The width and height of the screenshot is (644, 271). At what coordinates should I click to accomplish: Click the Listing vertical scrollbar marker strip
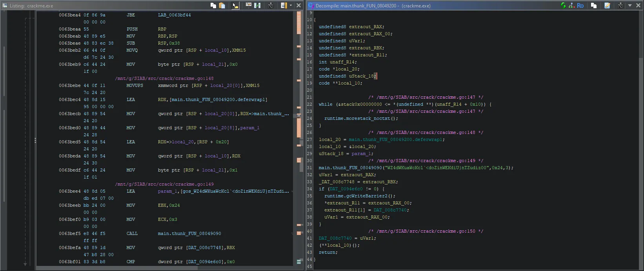[299, 138]
